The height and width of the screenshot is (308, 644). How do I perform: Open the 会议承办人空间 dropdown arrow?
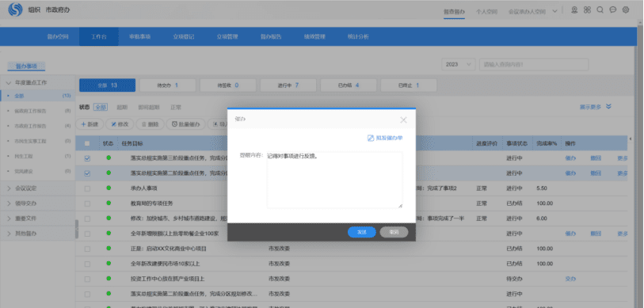click(554, 12)
